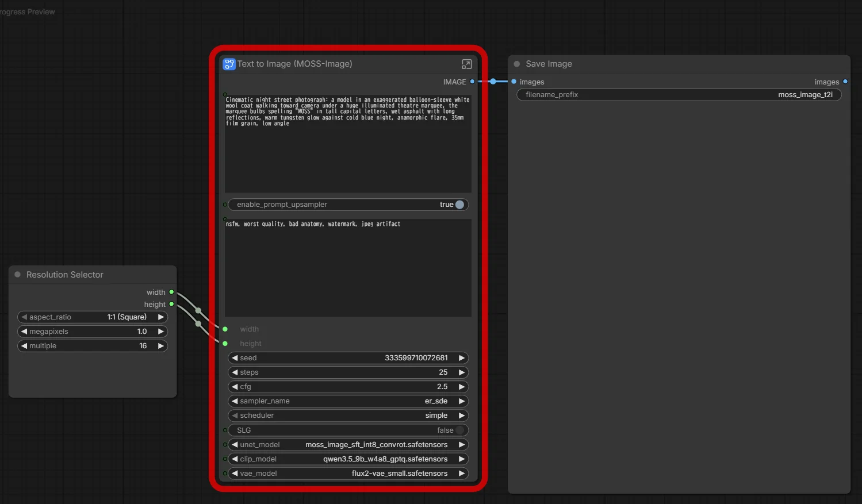Viewport: 862px width, 504px height.
Task: Open the scheduler dropdown showing simple
Action: [x=348, y=415]
